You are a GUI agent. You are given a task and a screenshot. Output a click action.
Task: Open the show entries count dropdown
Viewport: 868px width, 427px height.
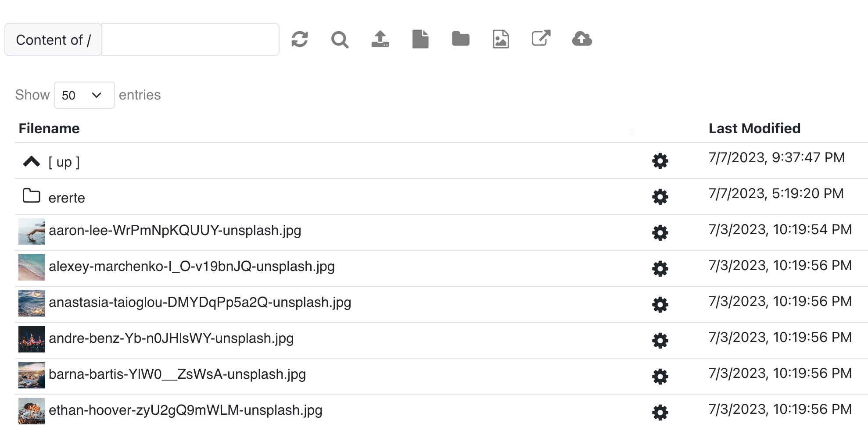84,95
